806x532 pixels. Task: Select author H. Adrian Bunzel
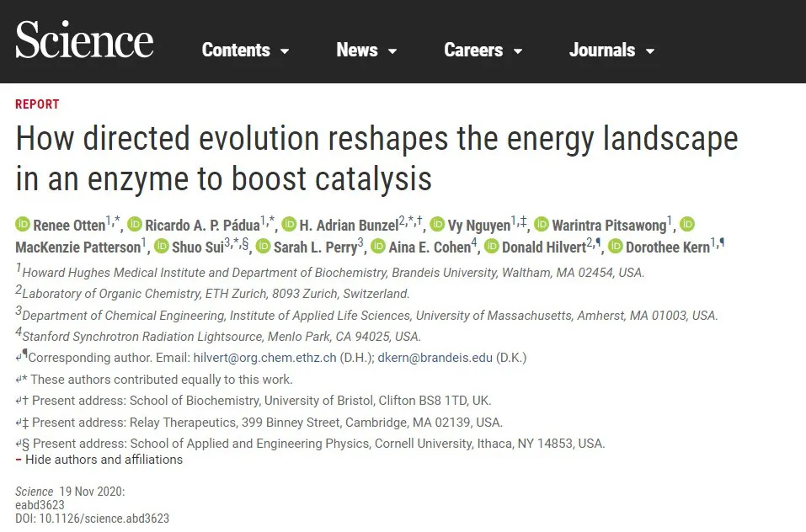(x=349, y=226)
